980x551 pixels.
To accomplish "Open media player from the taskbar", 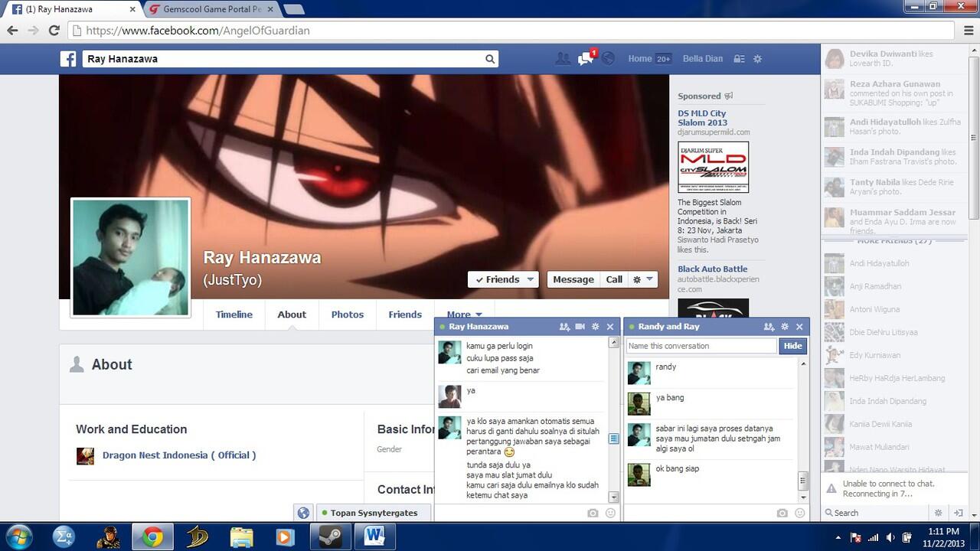I will (x=285, y=536).
